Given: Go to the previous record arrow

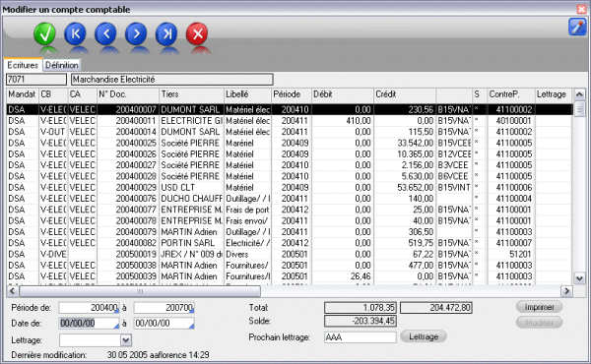Looking at the screenshot, I should (x=105, y=34).
